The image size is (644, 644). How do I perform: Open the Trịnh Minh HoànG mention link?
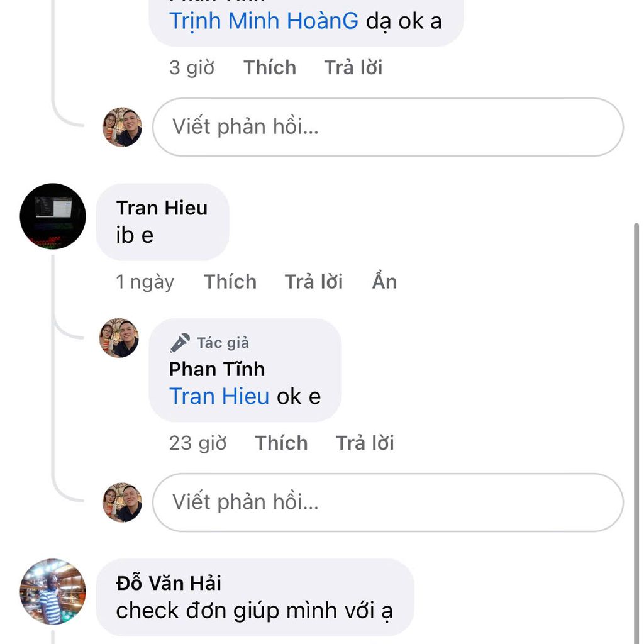coord(264,21)
